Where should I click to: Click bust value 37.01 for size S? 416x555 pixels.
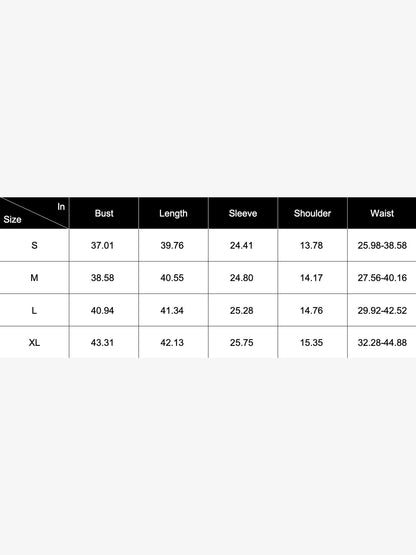pyautogui.click(x=102, y=245)
